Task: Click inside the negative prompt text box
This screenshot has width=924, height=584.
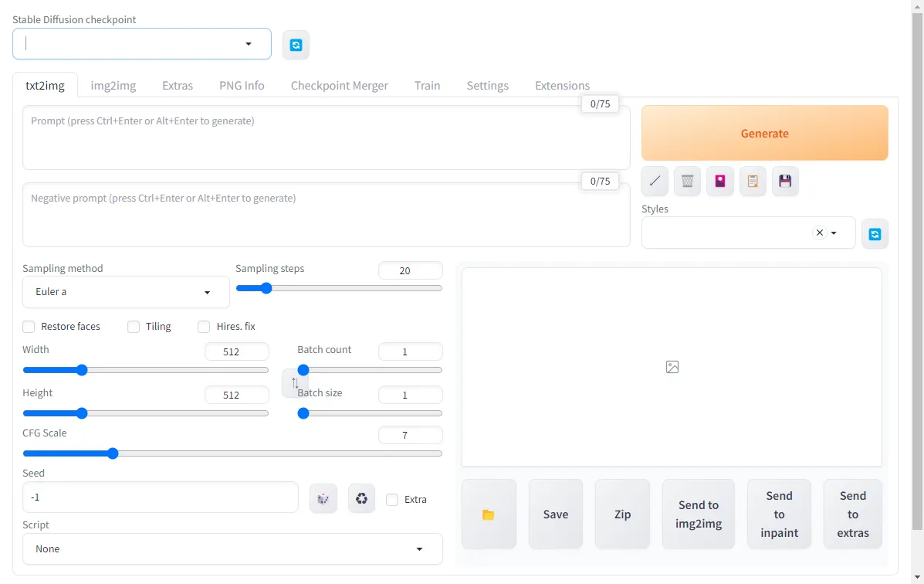Action: pyautogui.click(x=326, y=215)
